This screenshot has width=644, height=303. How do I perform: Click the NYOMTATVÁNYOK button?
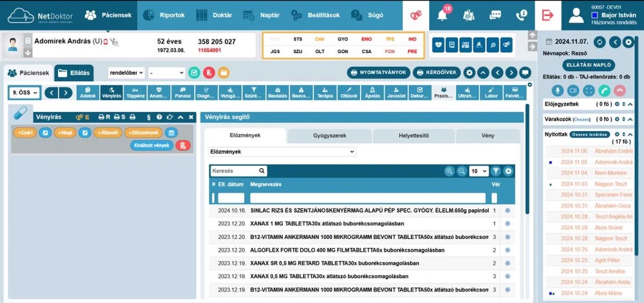[x=379, y=73]
